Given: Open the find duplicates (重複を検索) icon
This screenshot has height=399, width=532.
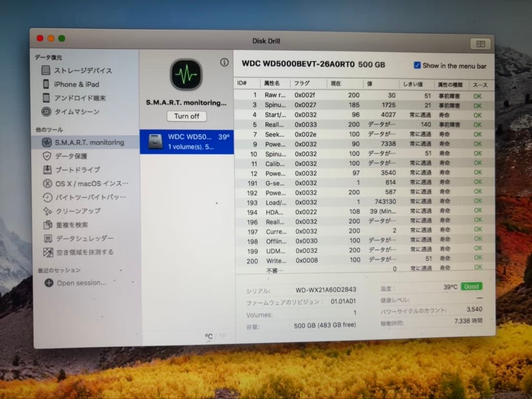Looking at the screenshot, I should click(47, 225).
